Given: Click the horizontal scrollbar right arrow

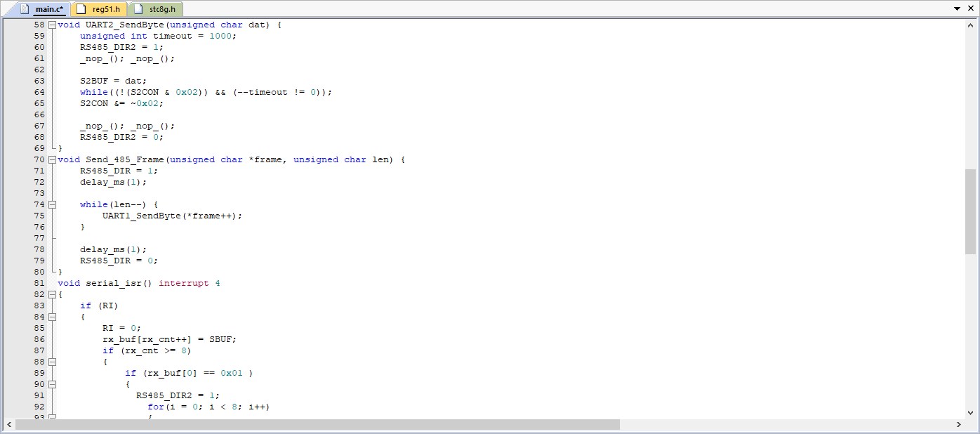Looking at the screenshot, I should tap(959, 425).
